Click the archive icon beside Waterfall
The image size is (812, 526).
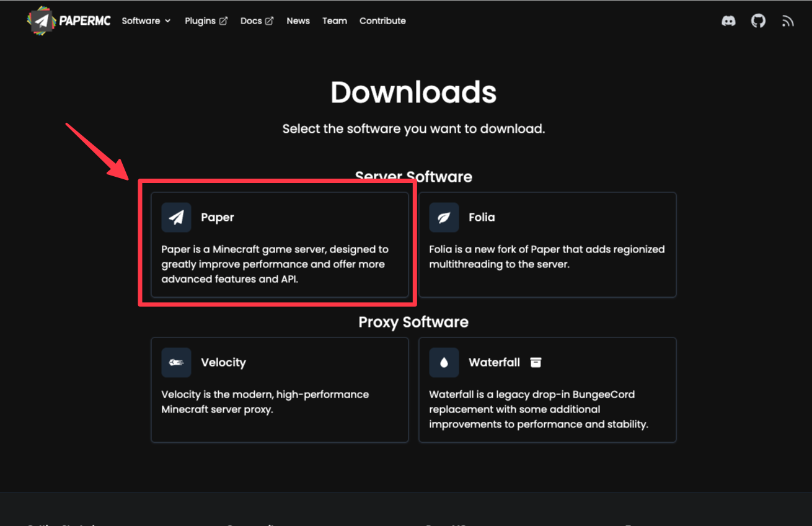click(x=536, y=362)
